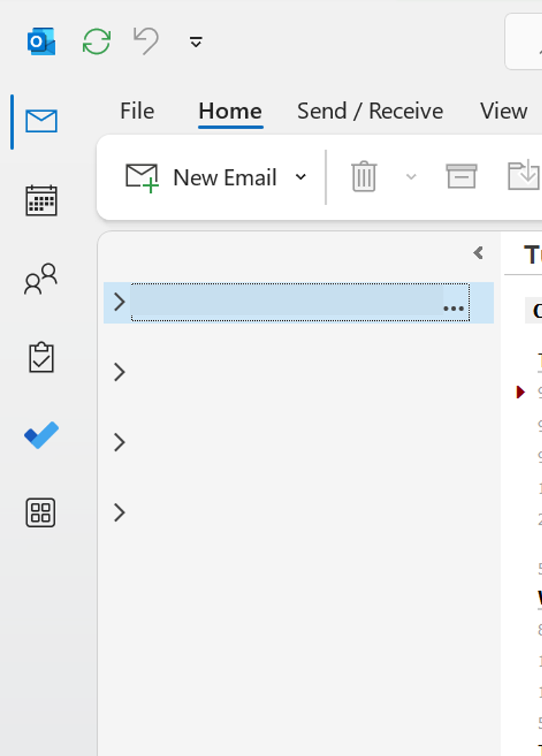This screenshot has width=542, height=756.
Task: Open the Tasks clipboard icon in sidebar
Action: [x=41, y=357]
